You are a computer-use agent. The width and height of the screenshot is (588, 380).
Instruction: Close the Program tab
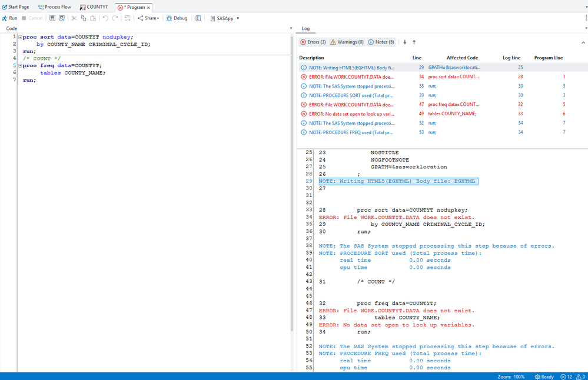(x=148, y=8)
